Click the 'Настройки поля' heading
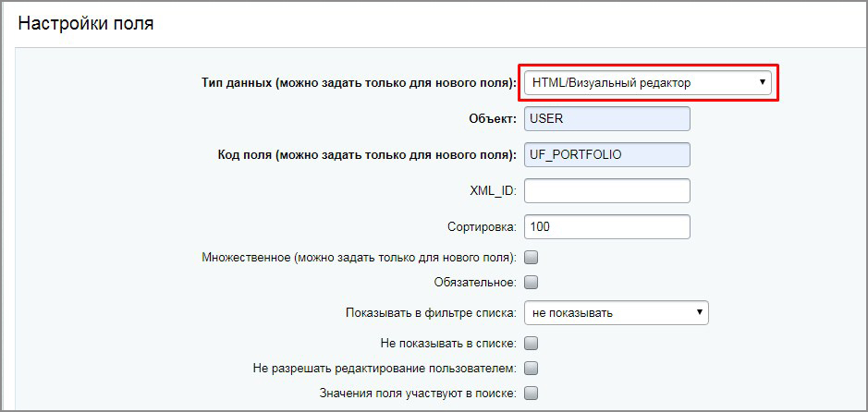Viewport: 868px width, 412px height. tap(86, 24)
